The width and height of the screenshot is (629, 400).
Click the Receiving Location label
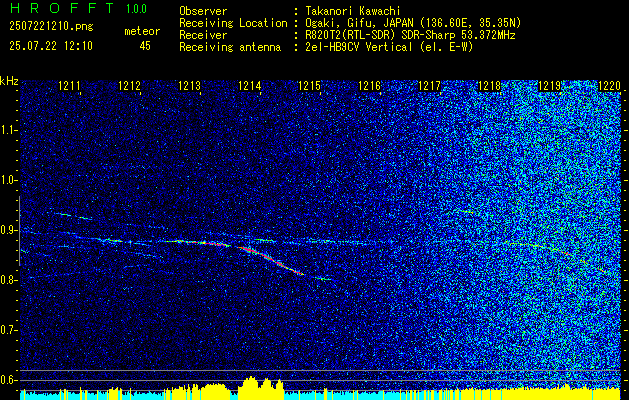click(233, 24)
